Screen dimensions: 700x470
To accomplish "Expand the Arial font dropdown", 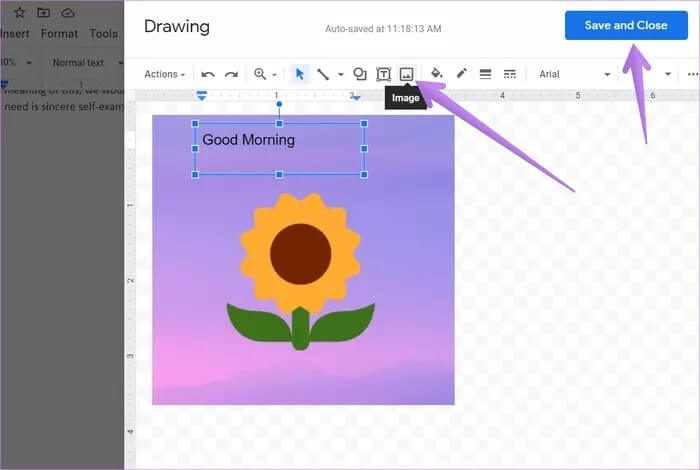I will tap(574, 74).
